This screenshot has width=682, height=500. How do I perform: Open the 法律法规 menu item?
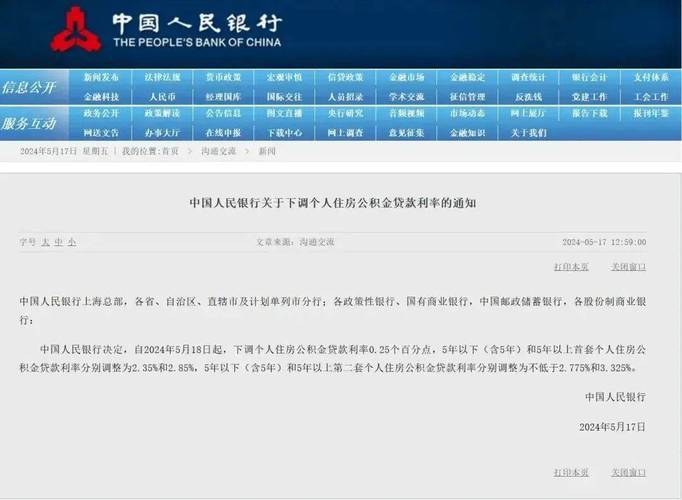pos(162,77)
